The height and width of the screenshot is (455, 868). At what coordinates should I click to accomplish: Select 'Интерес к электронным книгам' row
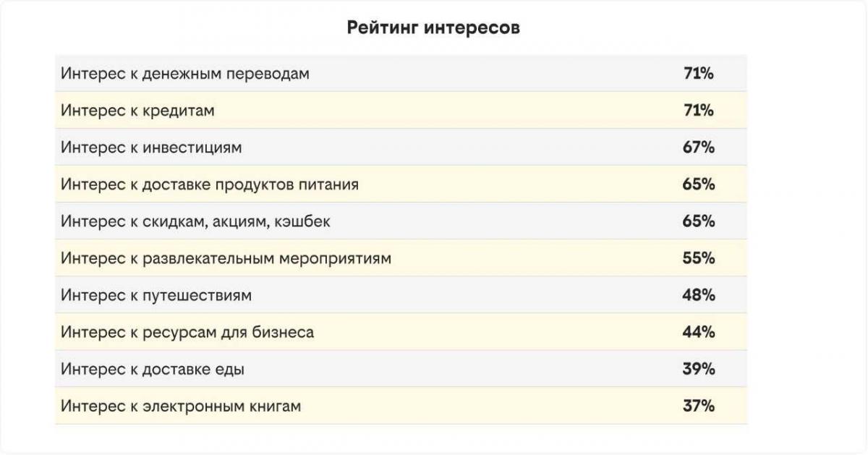(x=401, y=405)
